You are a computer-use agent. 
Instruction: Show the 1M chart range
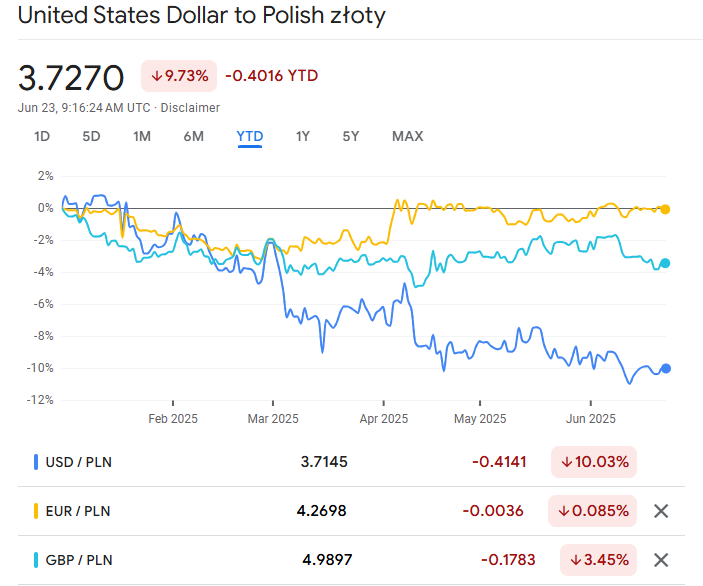pyautogui.click(x=142, y=136)
